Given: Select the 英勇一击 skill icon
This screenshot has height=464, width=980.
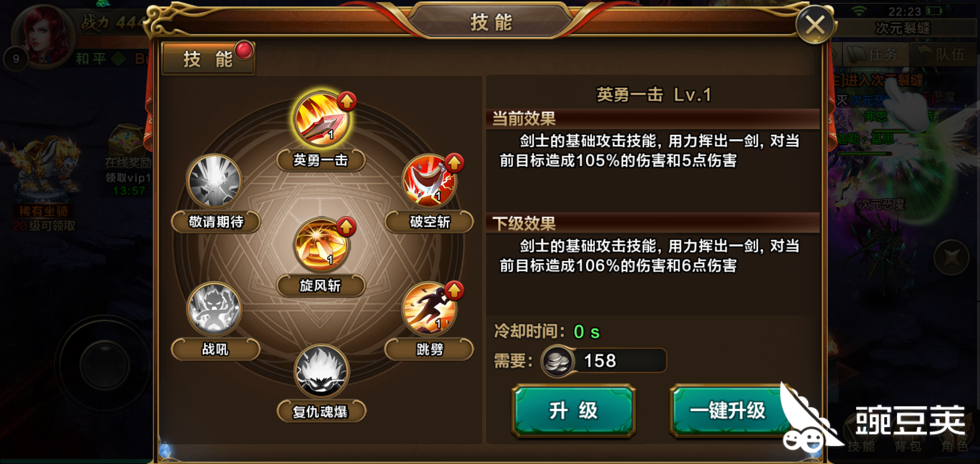Looking at the screenshot, I should click(x=321, y=119).
